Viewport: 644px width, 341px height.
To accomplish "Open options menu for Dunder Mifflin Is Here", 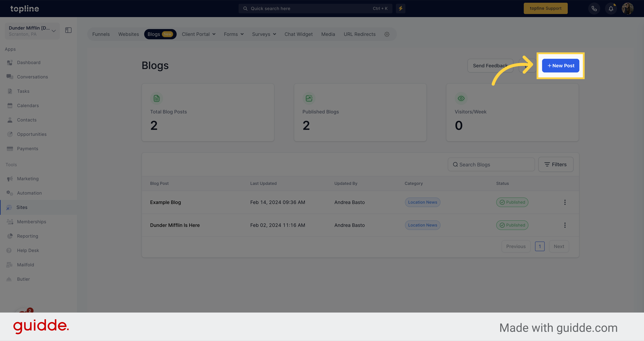I will (565, 225).
